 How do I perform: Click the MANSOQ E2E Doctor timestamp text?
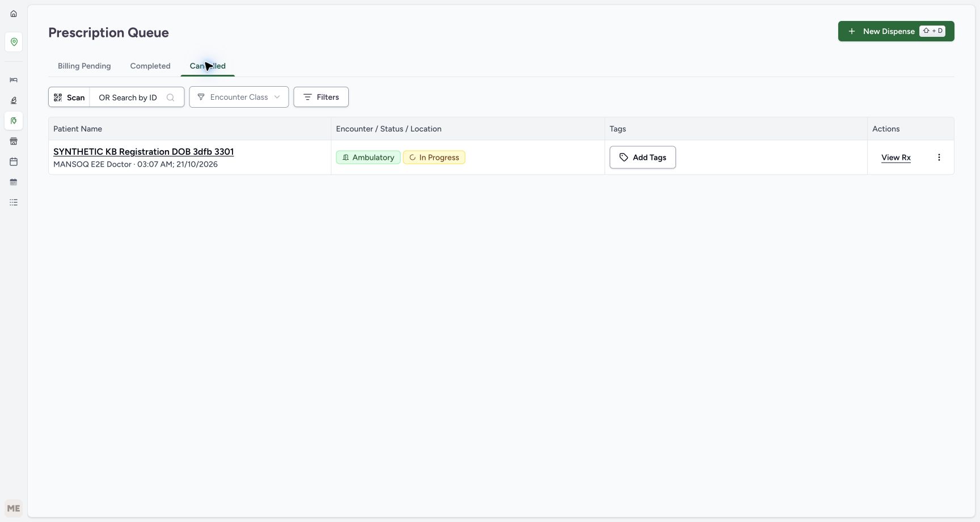[x=136, y=164]
